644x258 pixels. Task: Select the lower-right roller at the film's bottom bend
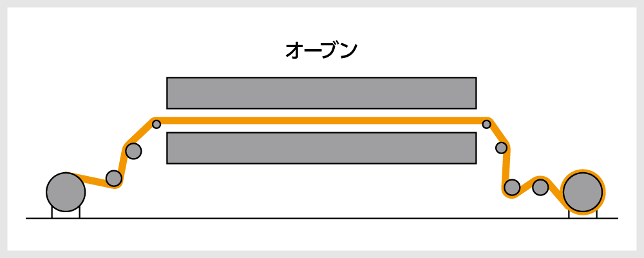click(x=512, y=187)
